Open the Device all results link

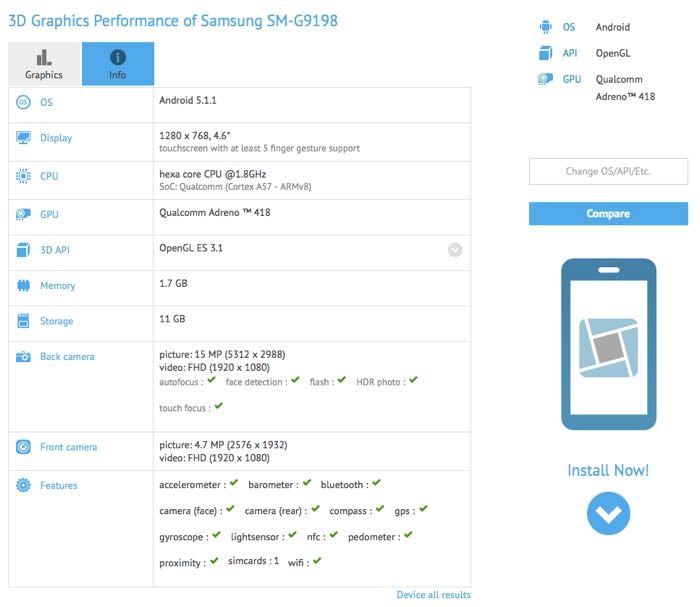433,595
